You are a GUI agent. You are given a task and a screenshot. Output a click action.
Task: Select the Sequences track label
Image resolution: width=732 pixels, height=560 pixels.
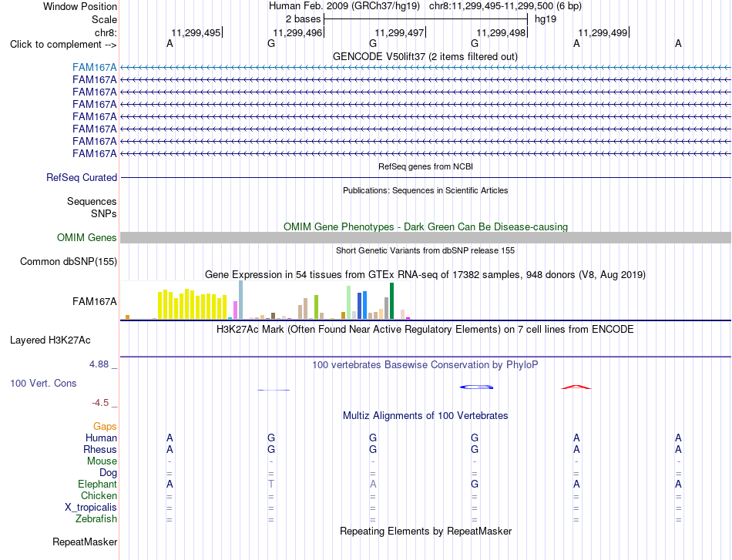tap(92, 201)
